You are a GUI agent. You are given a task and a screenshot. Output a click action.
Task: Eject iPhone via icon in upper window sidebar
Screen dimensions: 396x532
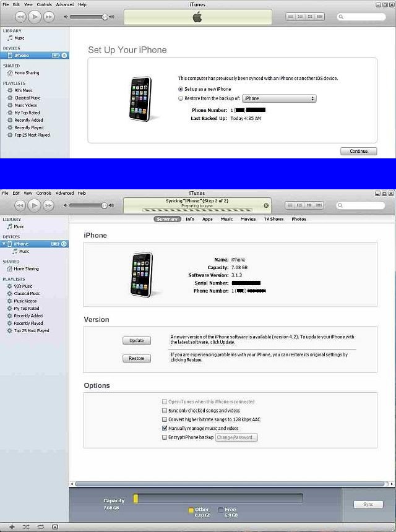pyautogui.click(x=64, y=55)
